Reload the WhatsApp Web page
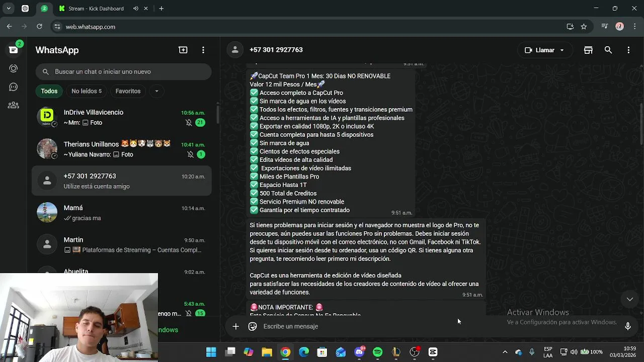Viewport: 644px width, 362px height. (x=39, y=27)
